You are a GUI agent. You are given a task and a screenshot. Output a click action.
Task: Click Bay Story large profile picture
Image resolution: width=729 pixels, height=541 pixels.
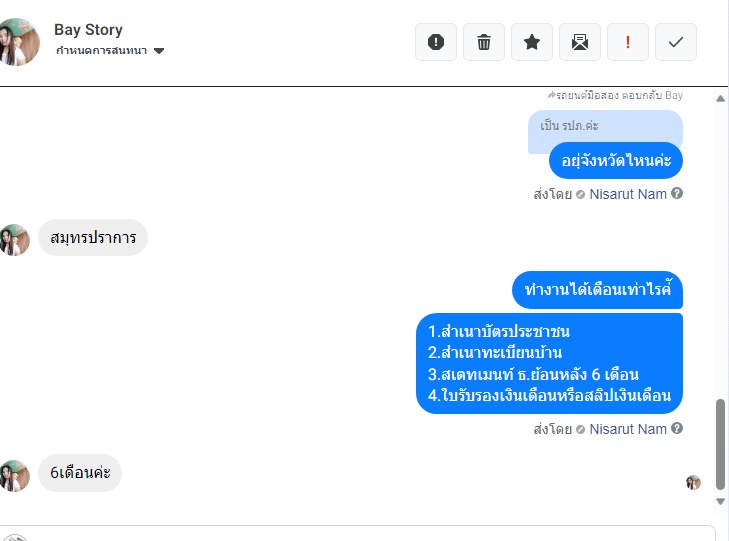18,42
